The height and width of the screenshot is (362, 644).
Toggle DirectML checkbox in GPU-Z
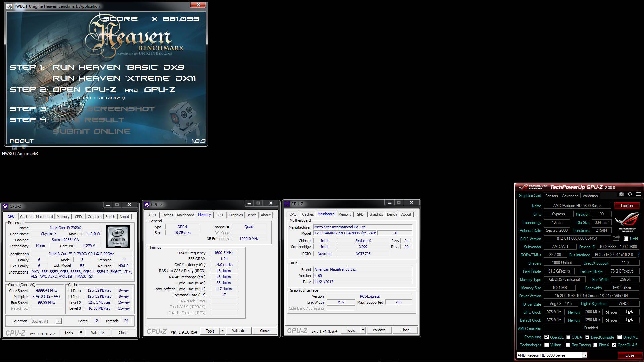620,337
